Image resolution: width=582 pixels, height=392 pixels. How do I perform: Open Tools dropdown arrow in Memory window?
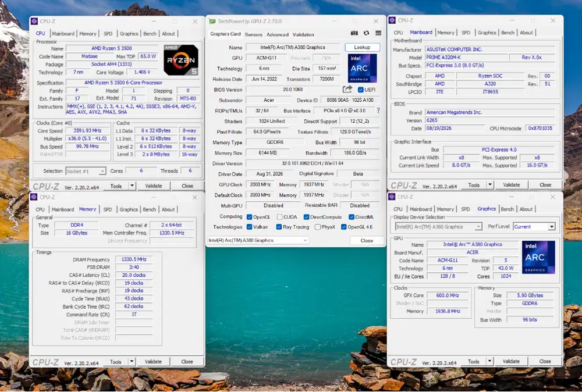132,362
